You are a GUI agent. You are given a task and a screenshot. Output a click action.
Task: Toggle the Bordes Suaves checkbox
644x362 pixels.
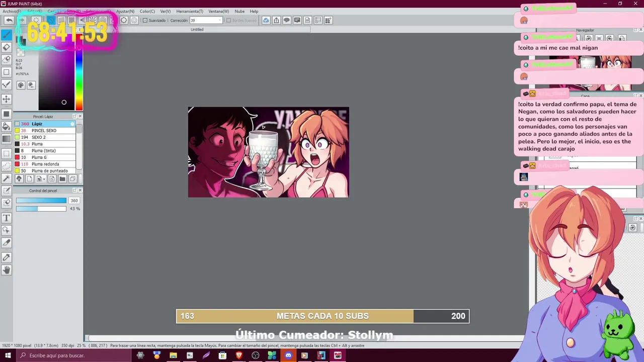(x=228, y=20)
